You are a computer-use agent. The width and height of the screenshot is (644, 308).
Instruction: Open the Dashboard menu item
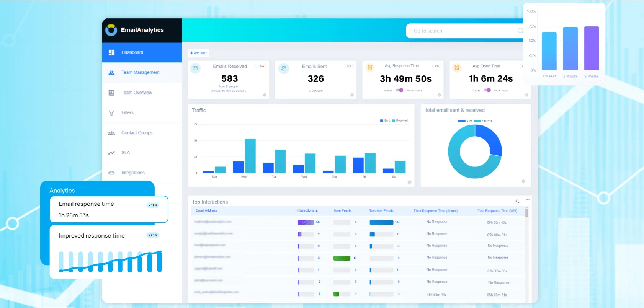point(142,52)
